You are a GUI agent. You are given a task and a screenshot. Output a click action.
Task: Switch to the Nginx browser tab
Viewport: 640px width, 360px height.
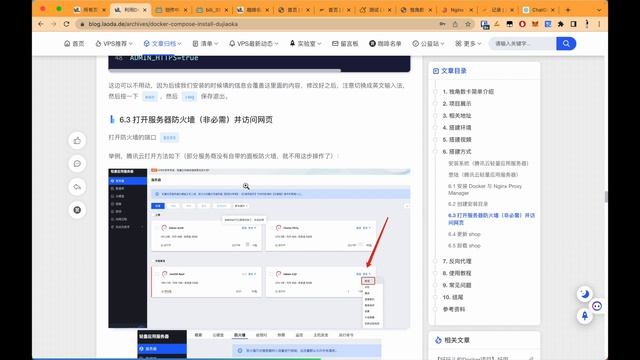[x=457, y=9]
